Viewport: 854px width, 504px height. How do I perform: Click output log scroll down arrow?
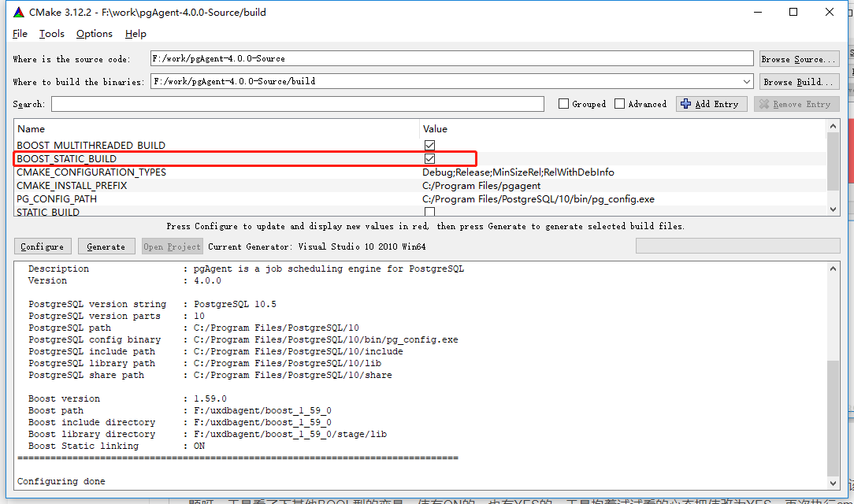coord(833,483)
